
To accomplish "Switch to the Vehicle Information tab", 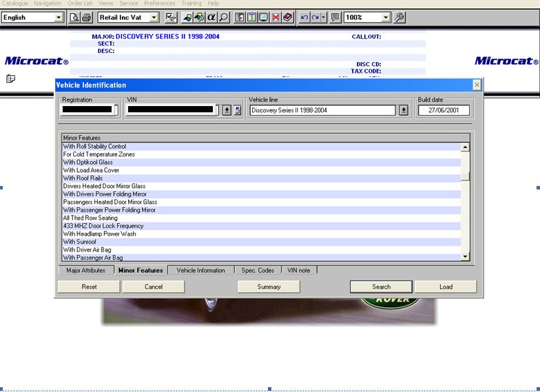I will tap(201, 270).
